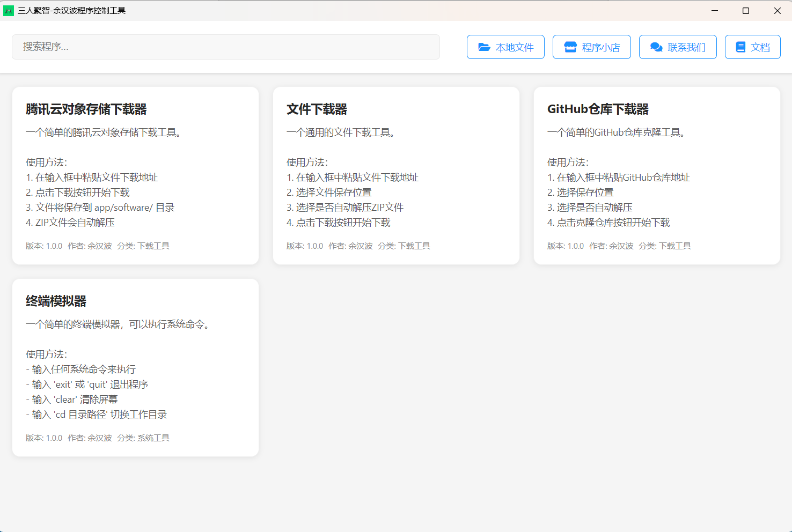The width and height of the screenshot is (792, 532).
Task: Click the GitHub仓库下载器 title text
Action: (x=598, y=109)
